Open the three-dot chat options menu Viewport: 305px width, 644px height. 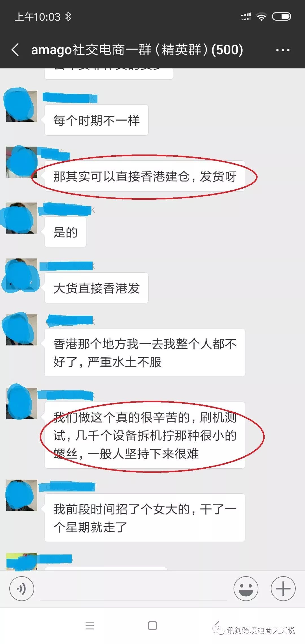[x=283, y=50]
